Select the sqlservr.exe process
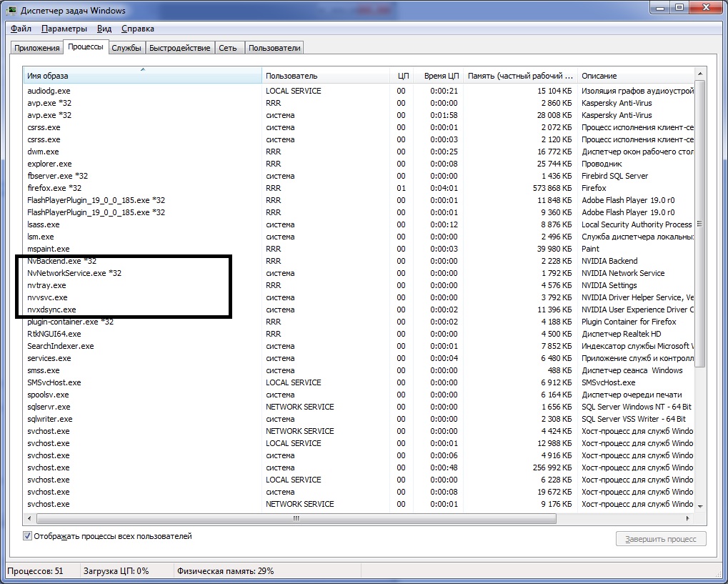Viewport: 728px width, 584px height. pyautogui.click(x=359, y=407)
